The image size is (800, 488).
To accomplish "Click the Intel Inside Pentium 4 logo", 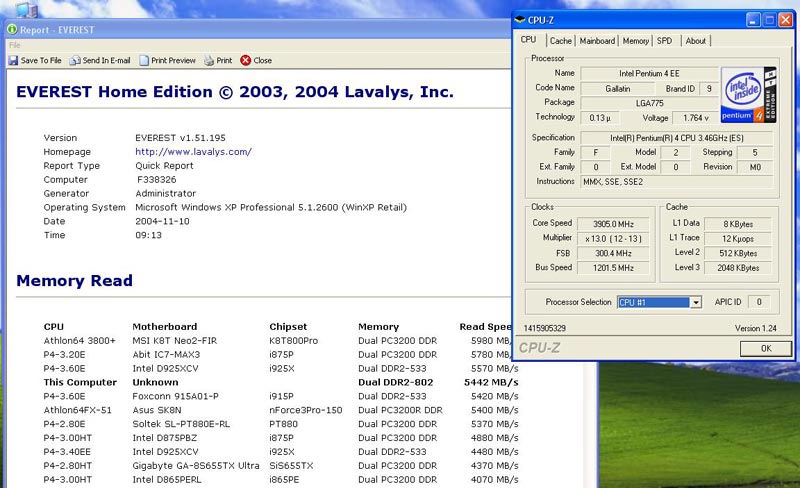I will tap(748, 94).
